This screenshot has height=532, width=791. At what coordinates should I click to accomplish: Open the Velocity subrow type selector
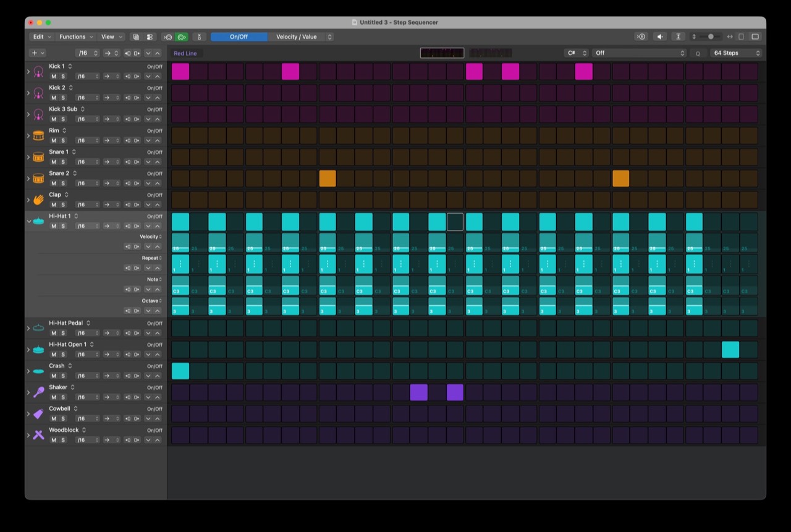[151, 237]
